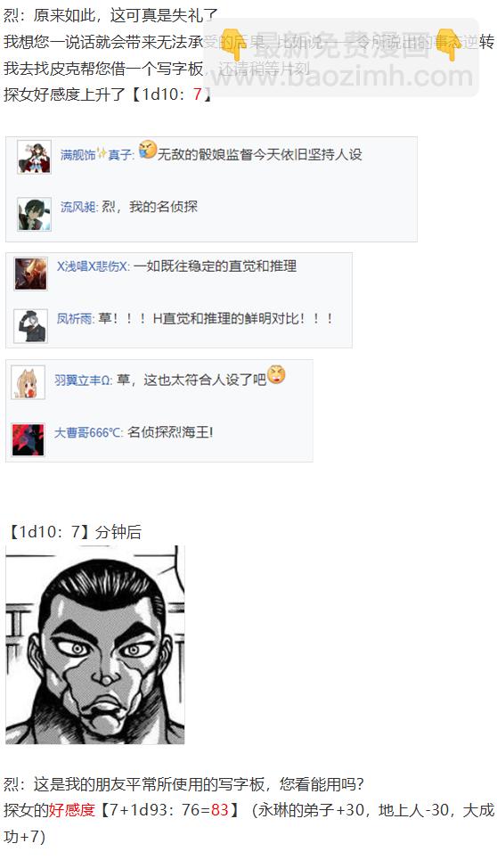Viewport: 497px width, 868px height.
Task: Click avatar of user 满舰饰真子
Action: point(34,157)
